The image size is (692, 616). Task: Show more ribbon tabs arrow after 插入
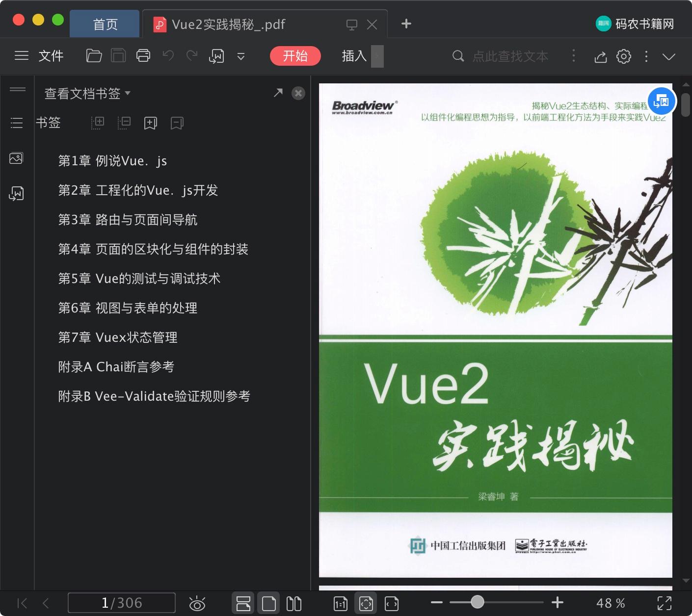tap(377, 56)
